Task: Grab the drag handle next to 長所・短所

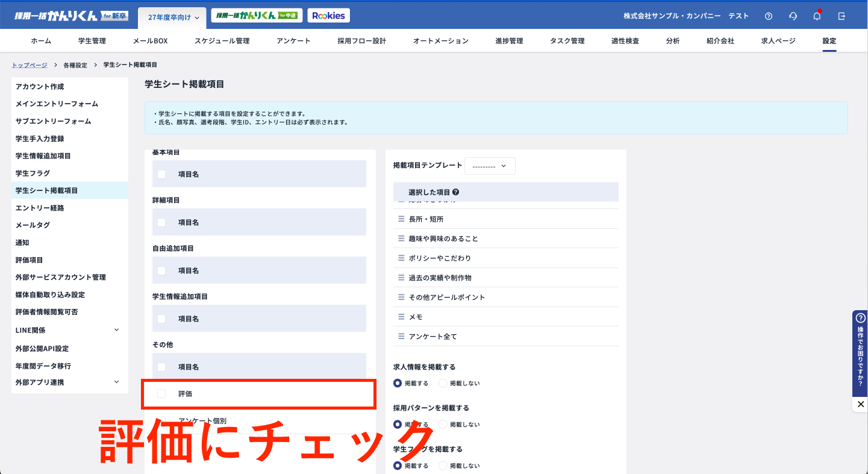Action: pos(401,219)
